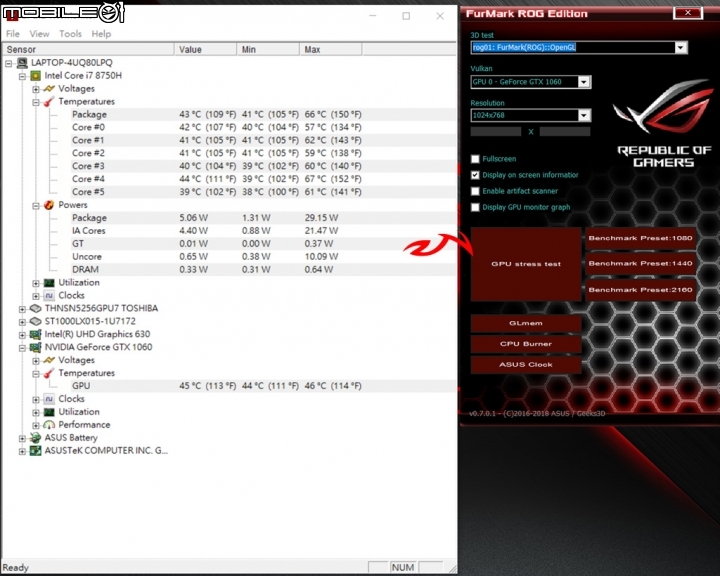Click the CPU Temperatures thermometer icon under Intel Core i7

(x=49, y=102)
